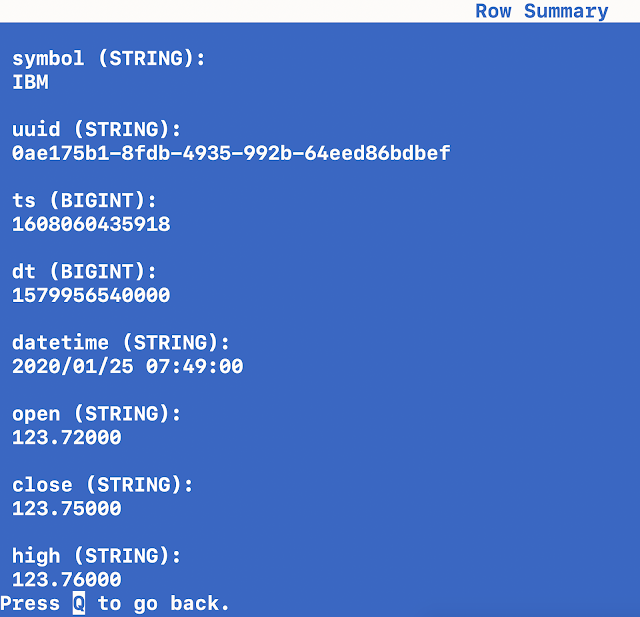Click the open (STRING) field label
This screenshot has width=640, height=617.
coord(97,414)
